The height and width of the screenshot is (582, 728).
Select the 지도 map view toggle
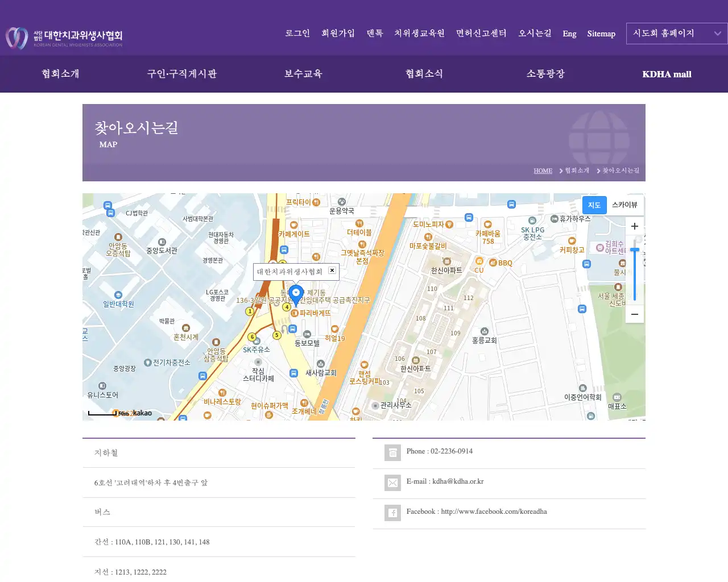[x=594, y=205]
